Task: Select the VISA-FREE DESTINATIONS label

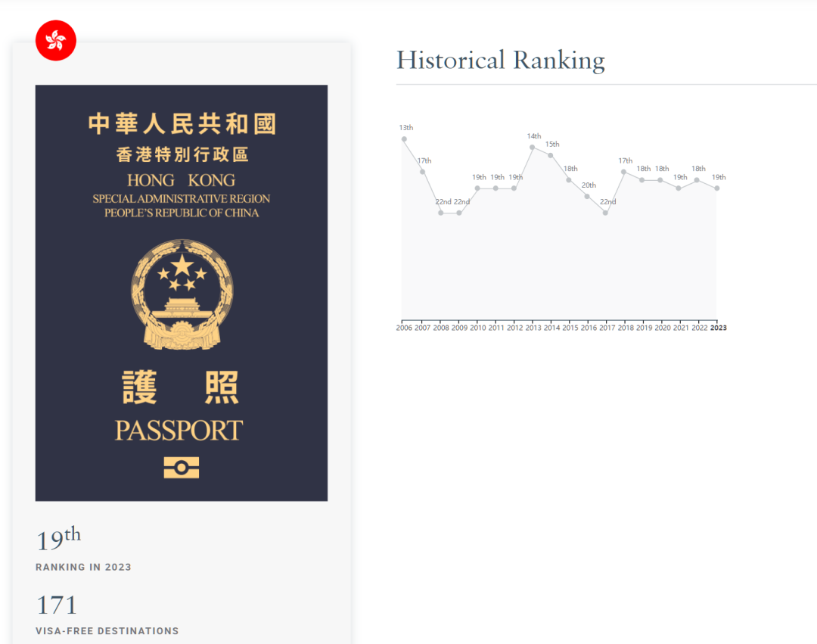Action: (x=107, y=630)
